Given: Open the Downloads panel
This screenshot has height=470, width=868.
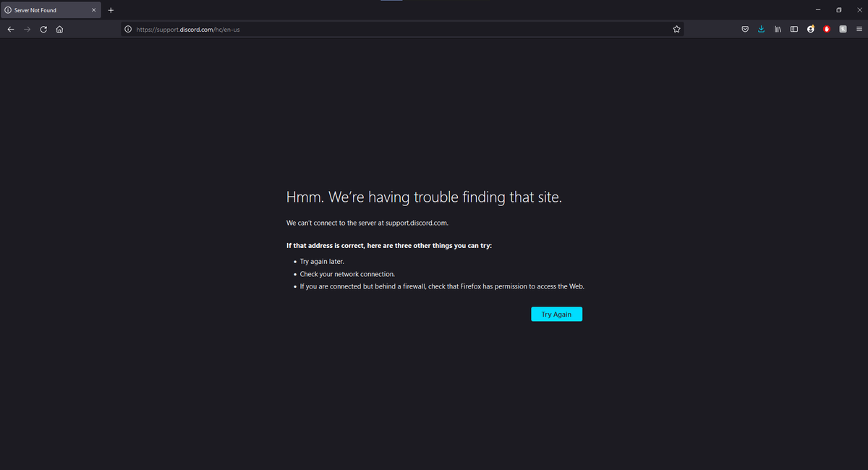Looking at the screenshot, I should (x=761, y=30).
